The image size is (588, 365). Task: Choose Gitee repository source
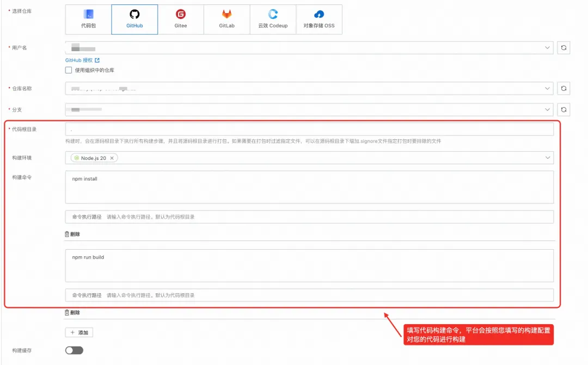point(181,20)
